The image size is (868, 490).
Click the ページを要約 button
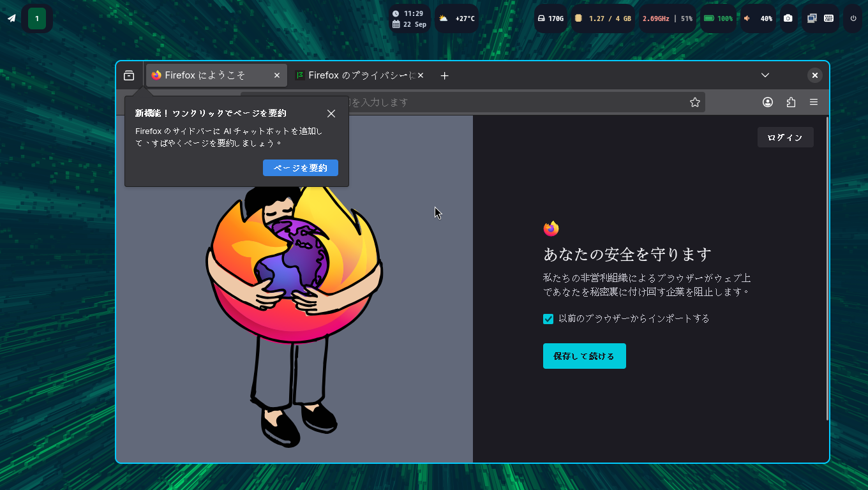pyautogui.click(x=301, y=168)
